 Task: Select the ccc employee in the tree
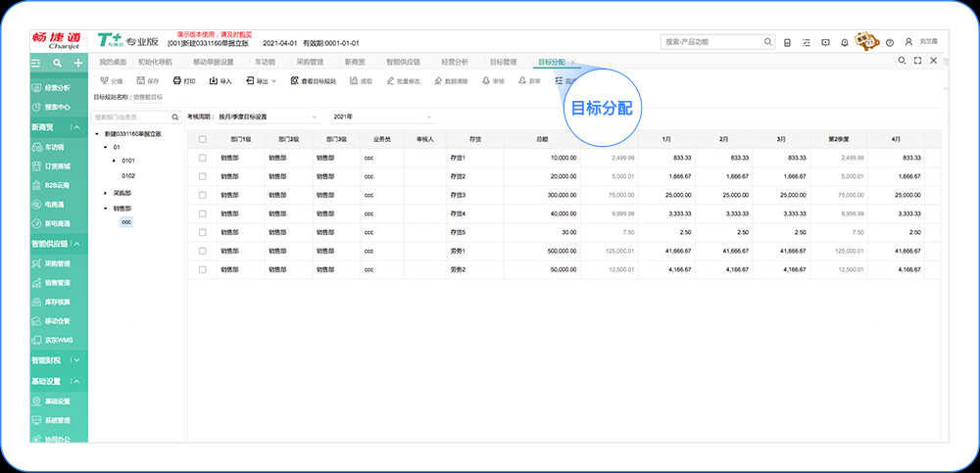pyautogui.click(x=125, y=222)
